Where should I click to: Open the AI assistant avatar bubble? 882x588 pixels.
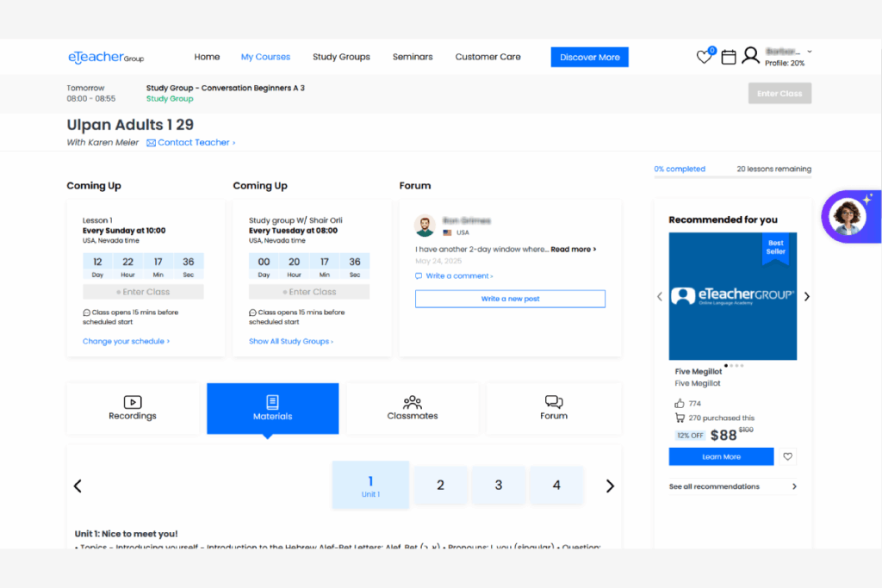point(849,216)
